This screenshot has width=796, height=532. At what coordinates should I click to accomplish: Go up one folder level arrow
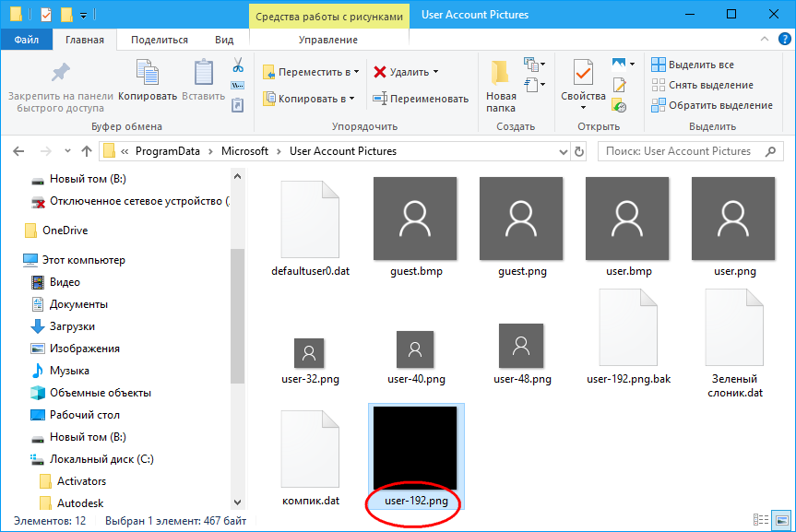(x=87, y=151)
